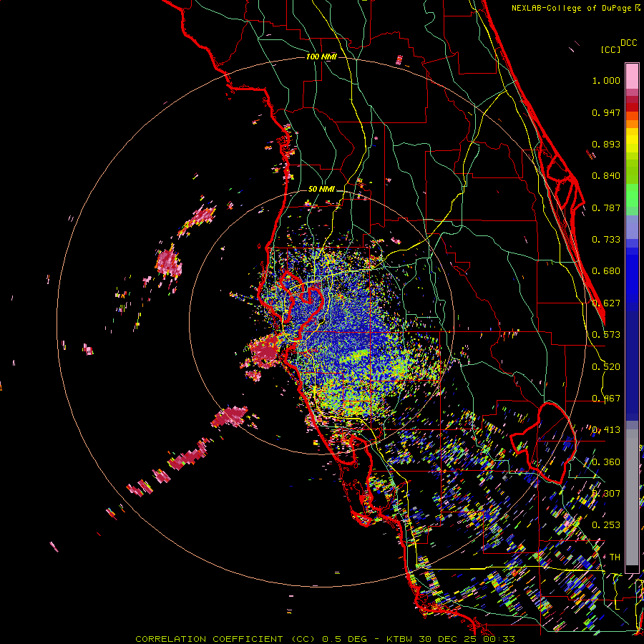Select the 1.000 legend value
Image resolution: width=644 pixels, height=644 pixels.
click(x=606, y=80)
